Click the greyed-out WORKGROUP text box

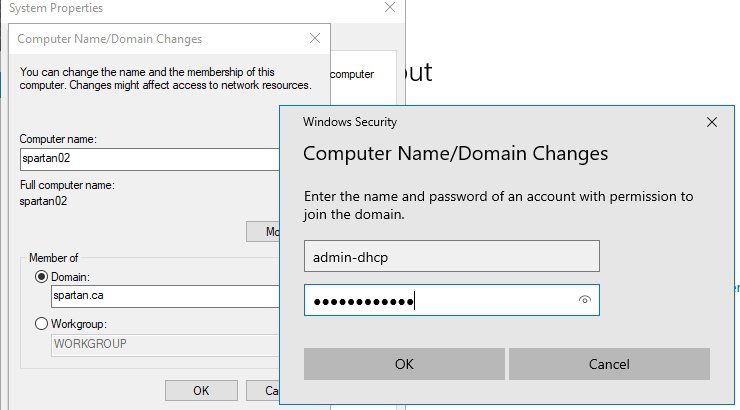pos(160,344)
